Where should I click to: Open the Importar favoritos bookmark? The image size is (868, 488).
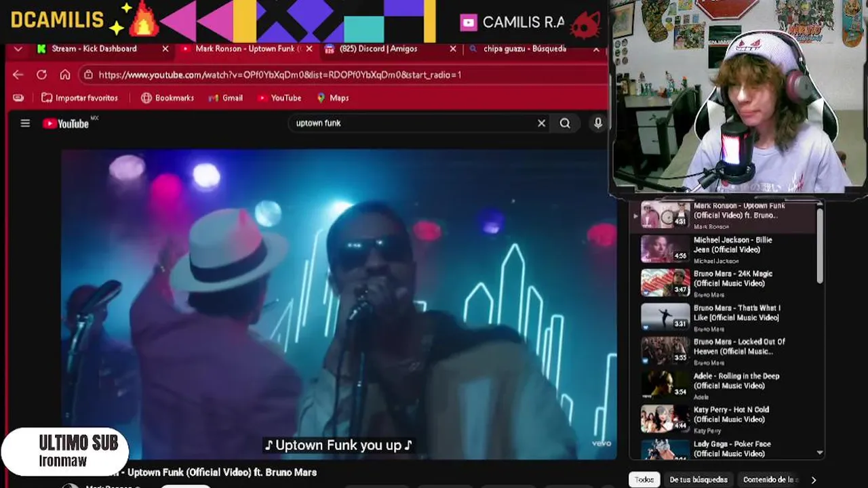(x=80, y=98)
